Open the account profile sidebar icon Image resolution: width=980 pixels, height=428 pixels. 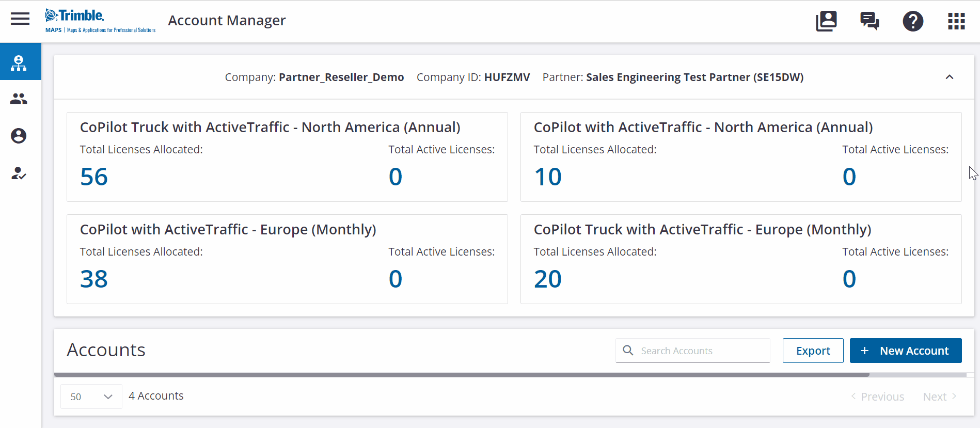pos(19,136)
